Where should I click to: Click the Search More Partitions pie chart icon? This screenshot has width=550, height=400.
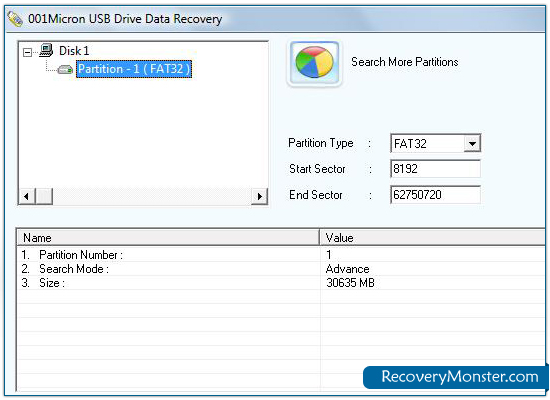(314, 63)
